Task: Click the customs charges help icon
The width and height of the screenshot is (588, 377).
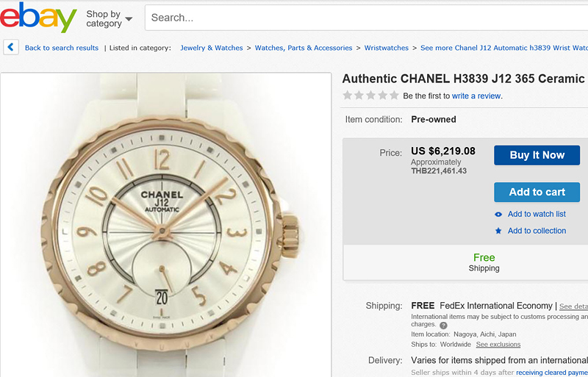Action: (x=443, y=325)
